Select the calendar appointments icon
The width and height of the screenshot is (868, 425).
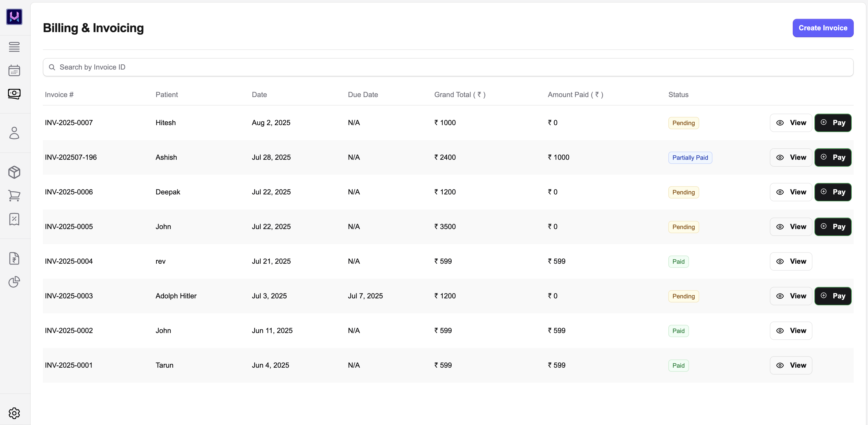click(x=14, y=70)
